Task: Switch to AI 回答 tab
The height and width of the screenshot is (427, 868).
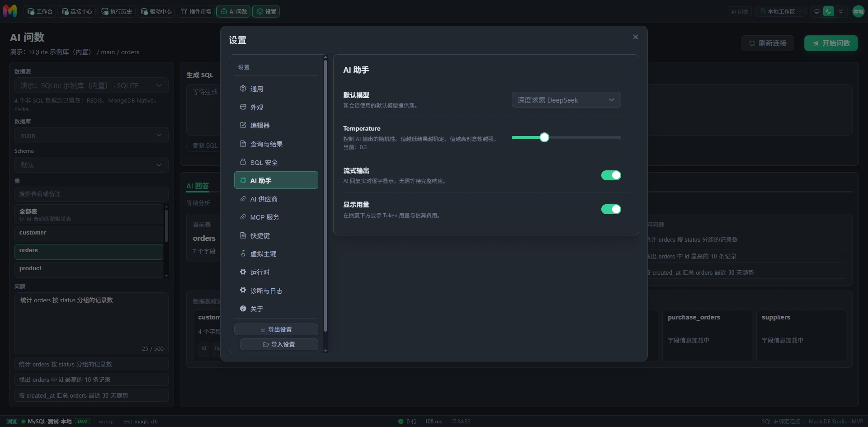Action: pyautogui.click(x=198, y=186)
